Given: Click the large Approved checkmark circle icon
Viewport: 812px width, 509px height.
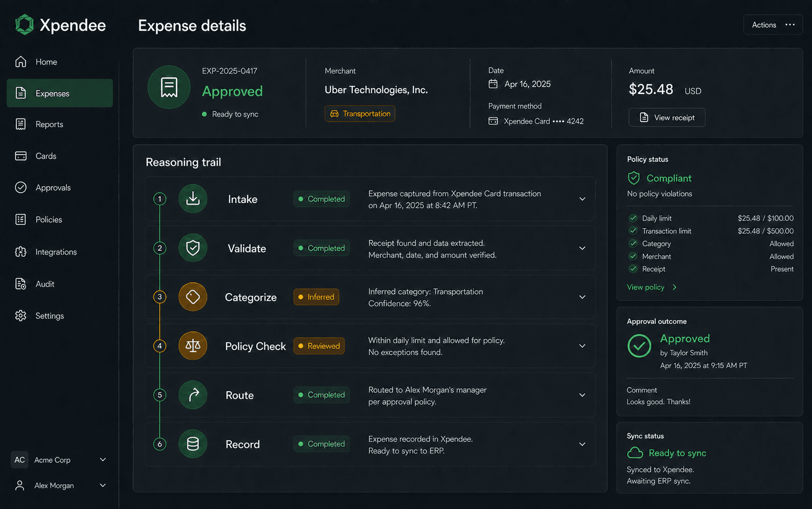Looking at the screenshot, I should (639, 346).
